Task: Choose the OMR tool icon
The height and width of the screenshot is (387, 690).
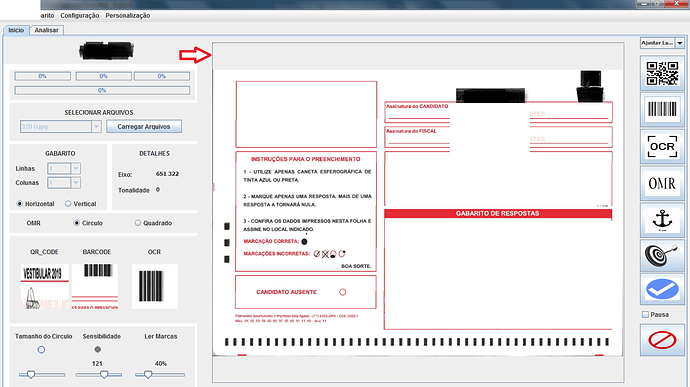Action: pyautogui.click(x=662, y=183)
